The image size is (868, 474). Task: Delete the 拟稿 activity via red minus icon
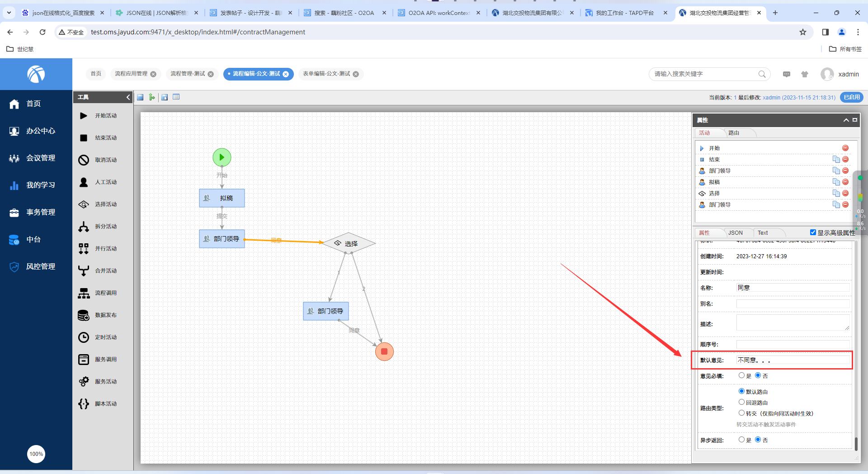tap(845, 182)
